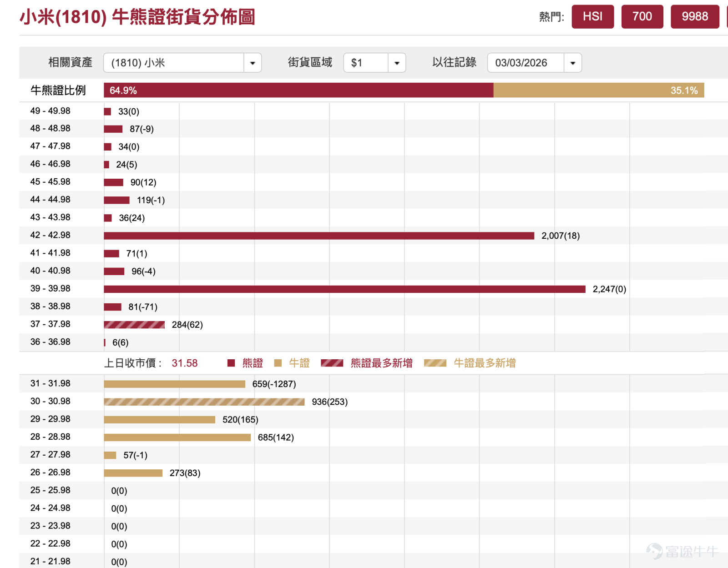This screenshot has width=728, height=568.
Task: Click the 520(165) bar at 29 - 29.98
Action: coord(159,419)
